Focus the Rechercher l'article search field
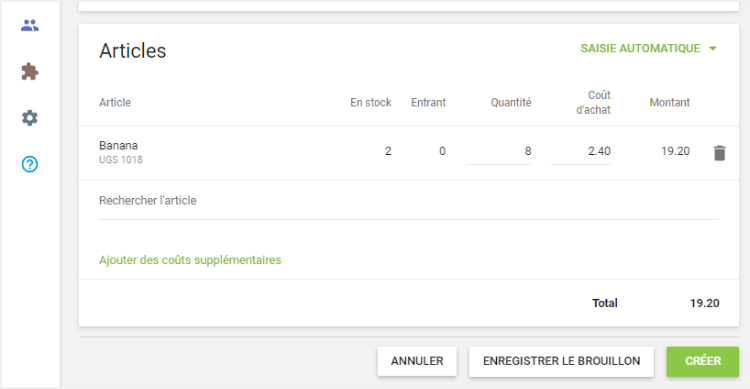This screenshot has height=389, width=750. [409, 201]
